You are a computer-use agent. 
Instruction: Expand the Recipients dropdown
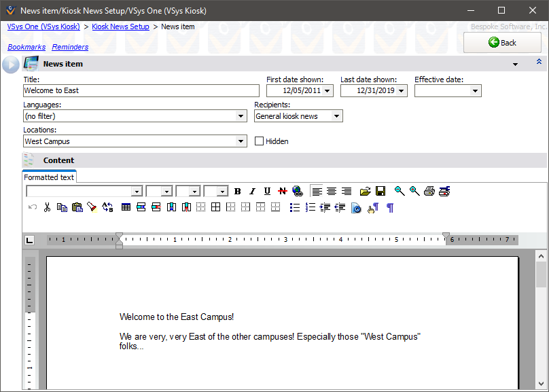coord(336,116)
